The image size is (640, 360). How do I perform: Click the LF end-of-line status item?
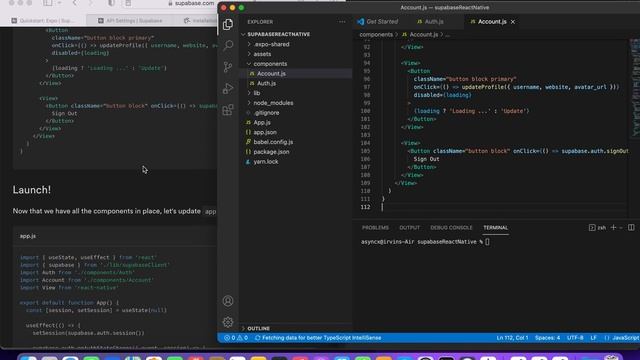click(x=593, y=338)
